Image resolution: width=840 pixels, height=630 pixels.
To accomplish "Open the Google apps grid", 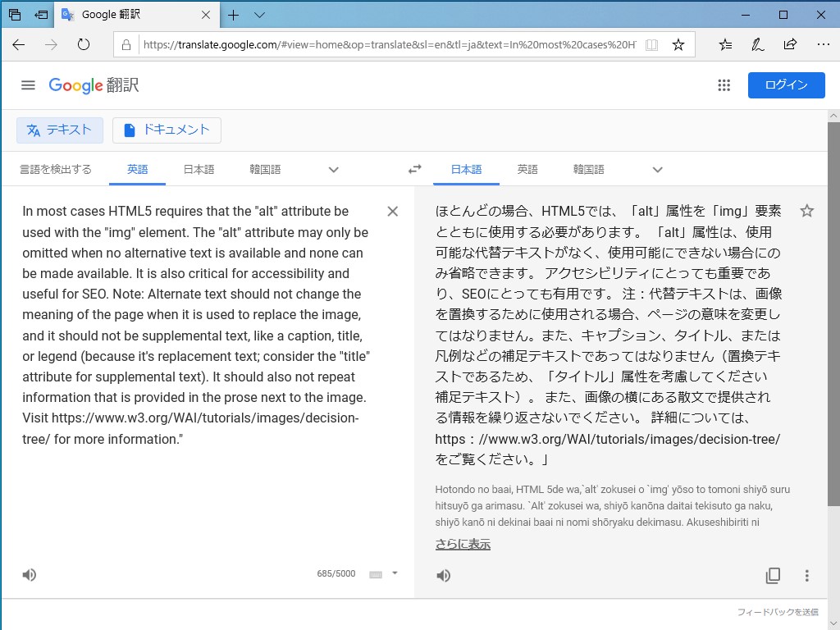I will (x=724, y=84).
